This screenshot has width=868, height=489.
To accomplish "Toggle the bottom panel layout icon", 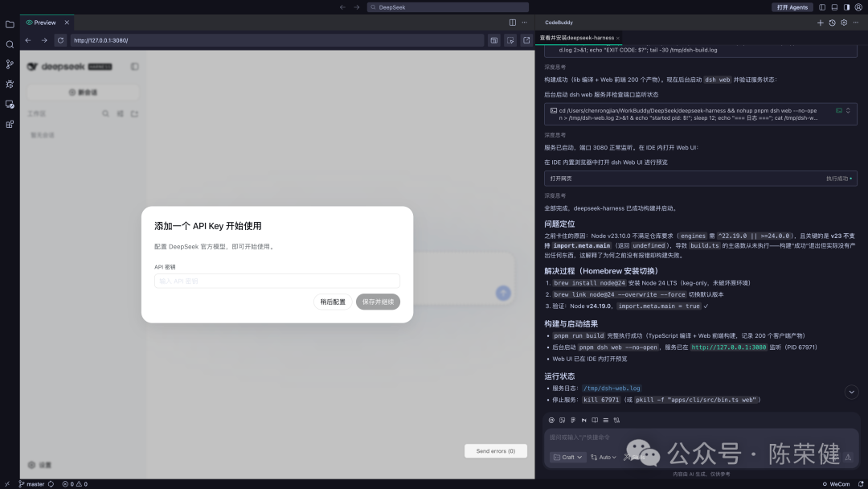I will tap(834, 7).
